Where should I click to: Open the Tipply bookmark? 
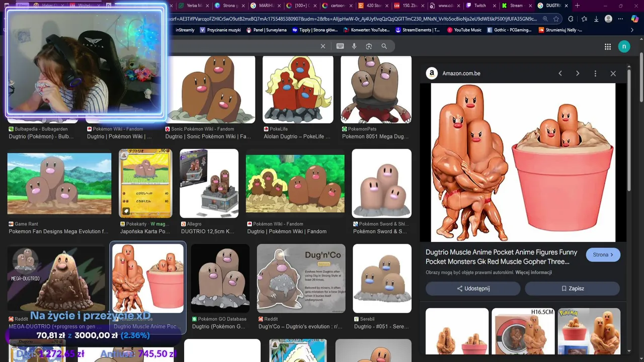pos(314,30)
